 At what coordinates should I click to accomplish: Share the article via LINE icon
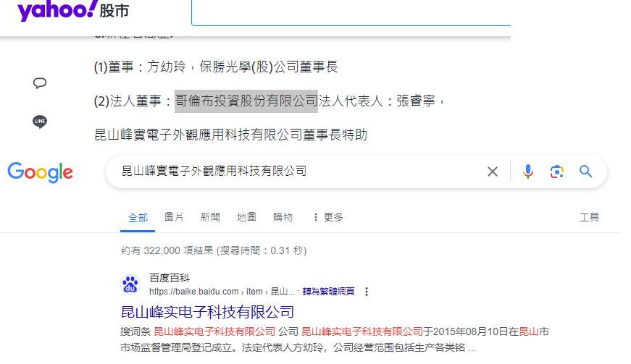(x=40, y=122)
